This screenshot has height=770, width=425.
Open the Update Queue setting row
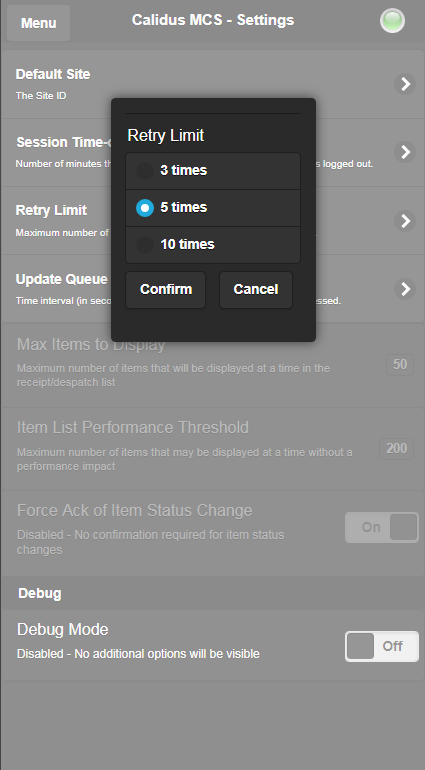click(213, 289)
